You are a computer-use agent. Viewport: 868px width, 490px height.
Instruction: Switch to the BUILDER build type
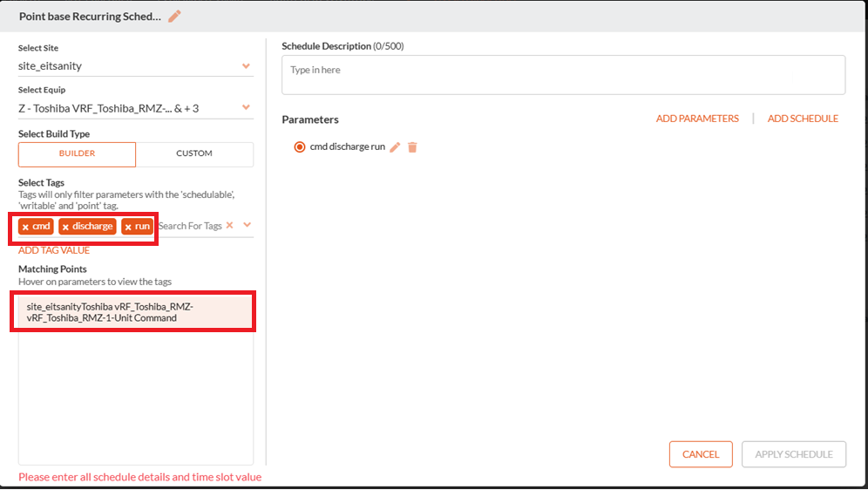click(x=77, y=154)
